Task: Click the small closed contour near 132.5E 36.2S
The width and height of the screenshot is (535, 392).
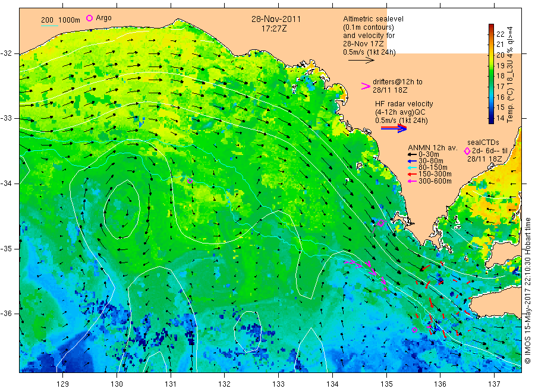Action: [x=248, y=331]
